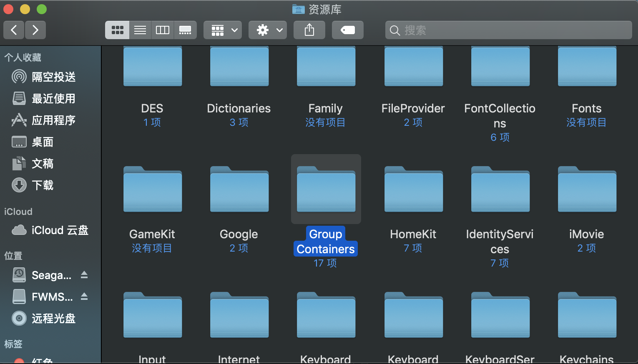Open Remote Disc (远程光盘) in the sidebar

pos(50,318)
